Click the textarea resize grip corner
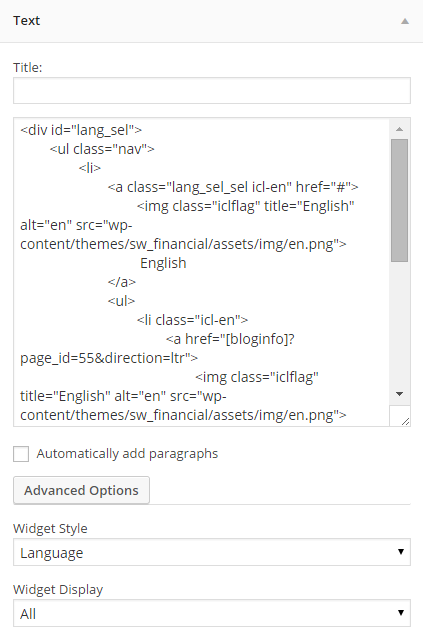The height and width of the screenshot is (640, 423). point(405,422)
